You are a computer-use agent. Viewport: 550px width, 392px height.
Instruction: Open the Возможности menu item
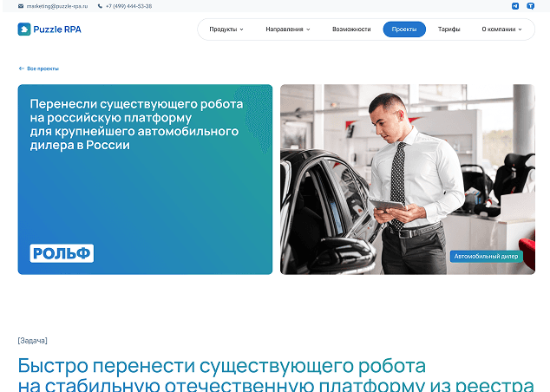[x=351, y=29]
